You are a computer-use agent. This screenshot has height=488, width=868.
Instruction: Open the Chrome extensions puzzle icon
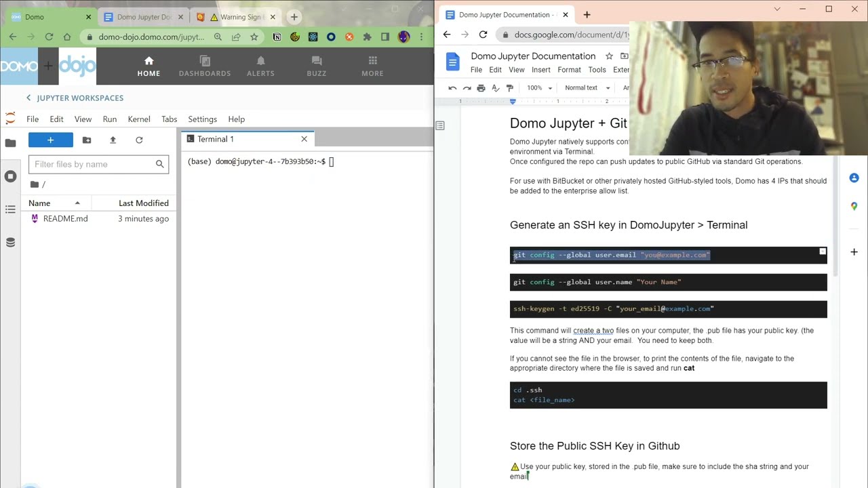coord(367,37)
